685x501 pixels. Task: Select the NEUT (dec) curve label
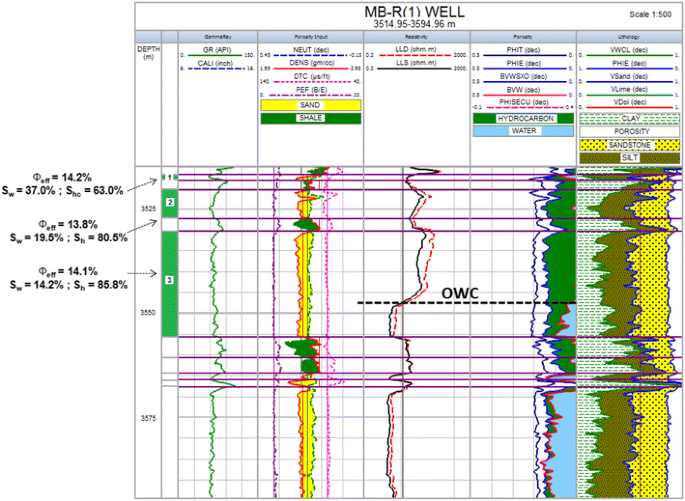pos(310,50)
